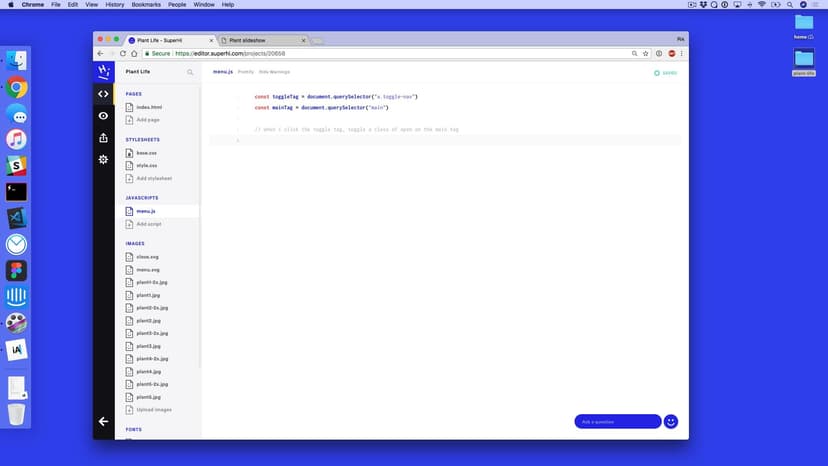Click the search icon beside Plant Life
Image resolution: width=828 pixels, height=466 pixels.
click(x=190, y=73)
